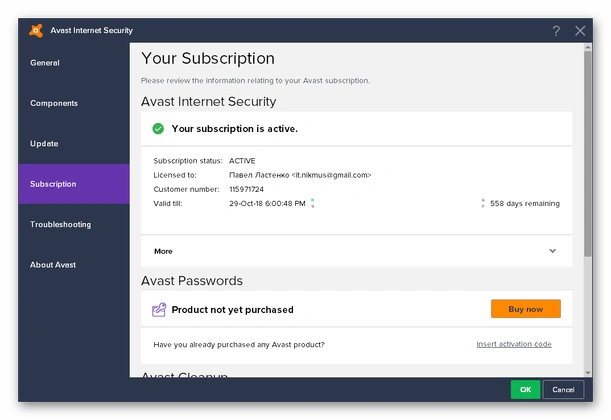
Task: Click the More label to show details
Action: point(163,252)
